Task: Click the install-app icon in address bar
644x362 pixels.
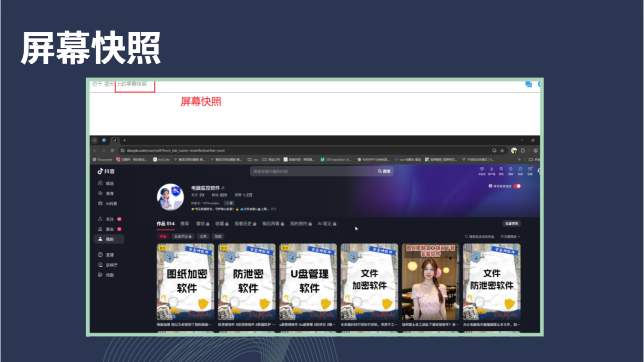Action: point(494,150)
